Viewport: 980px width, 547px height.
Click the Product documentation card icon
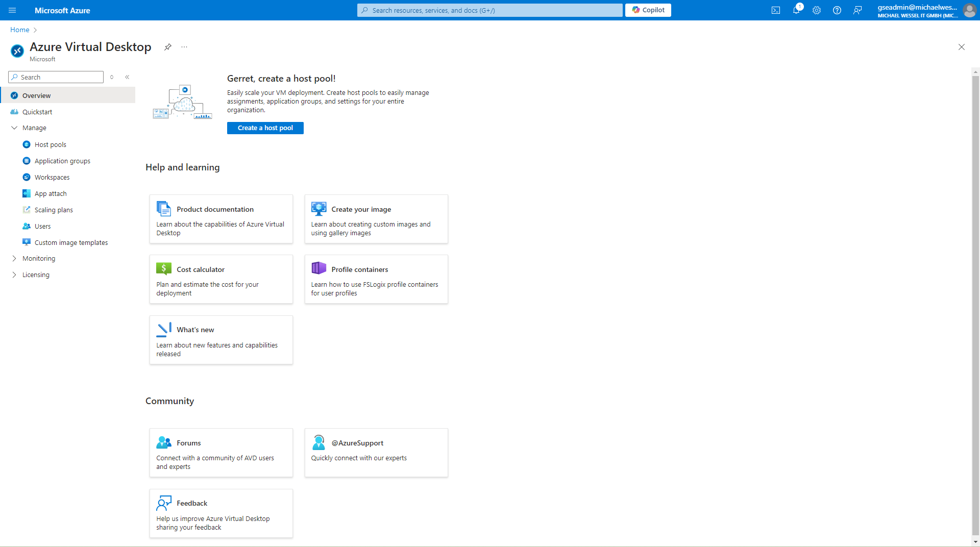click(164, 209)
